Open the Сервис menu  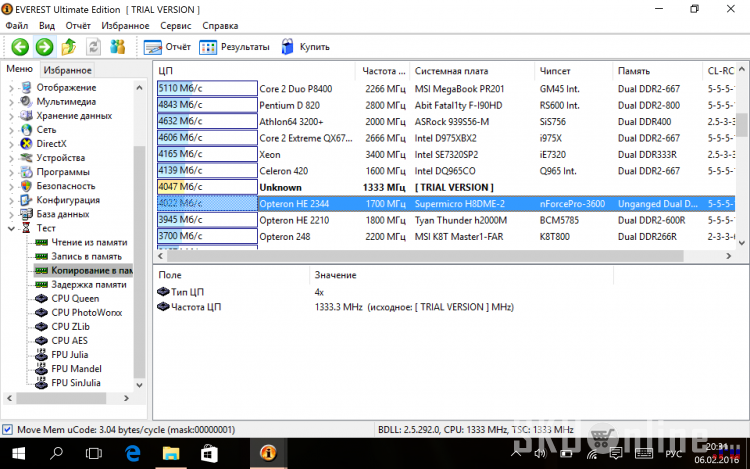pyautogui.click(x=176, y=25)
